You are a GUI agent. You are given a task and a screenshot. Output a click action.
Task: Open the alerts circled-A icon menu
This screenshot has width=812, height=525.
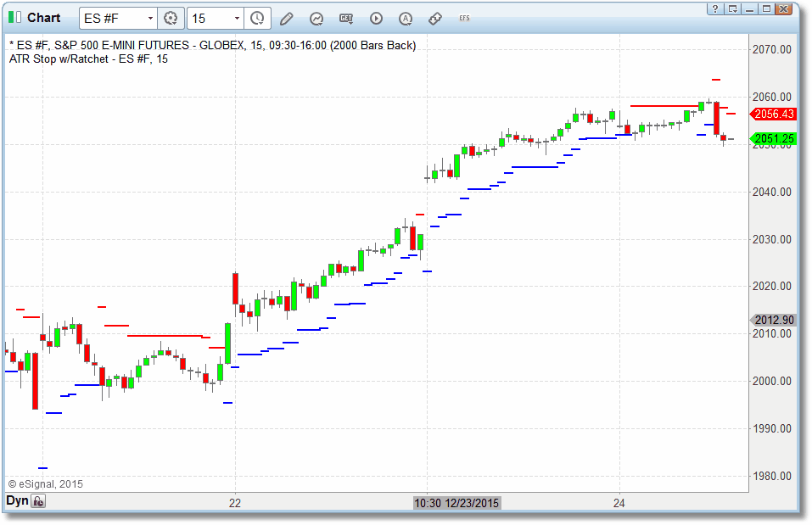(x=406, y=19)
